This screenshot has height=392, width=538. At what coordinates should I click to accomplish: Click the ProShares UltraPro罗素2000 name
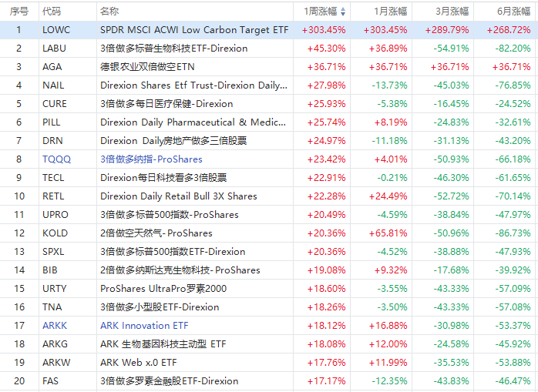point(163,289)
